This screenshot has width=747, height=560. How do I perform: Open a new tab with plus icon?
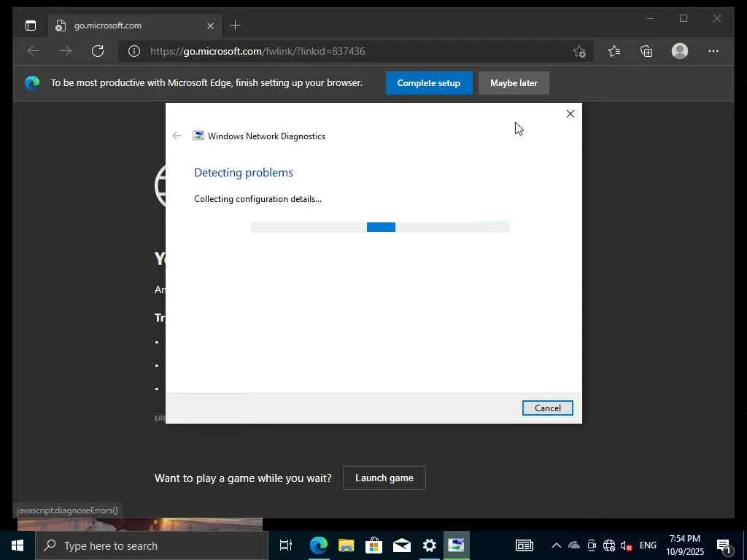pyautogui.click(x=236, y=26)
